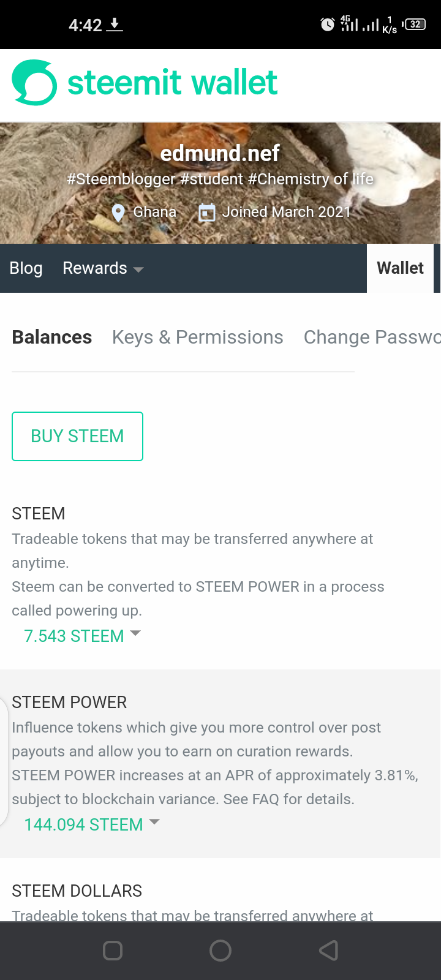Tap the edmund.nef profile name
Screen dimensions: 441x980
220,153
